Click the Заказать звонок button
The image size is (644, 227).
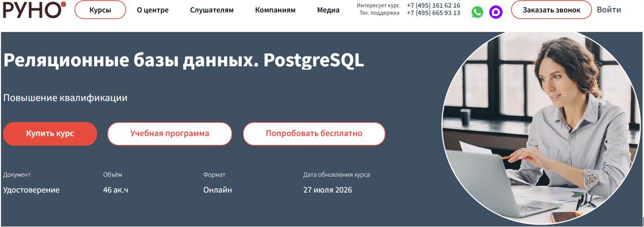551,10
